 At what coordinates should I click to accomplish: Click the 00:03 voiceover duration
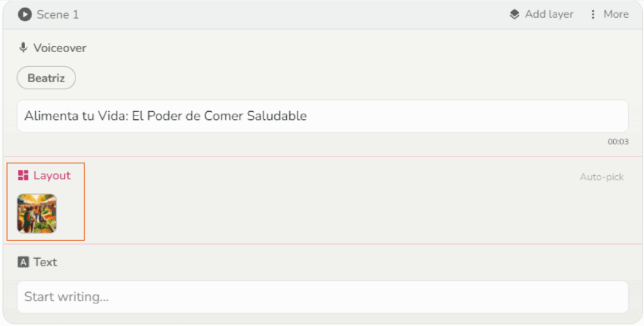(618, 142)
